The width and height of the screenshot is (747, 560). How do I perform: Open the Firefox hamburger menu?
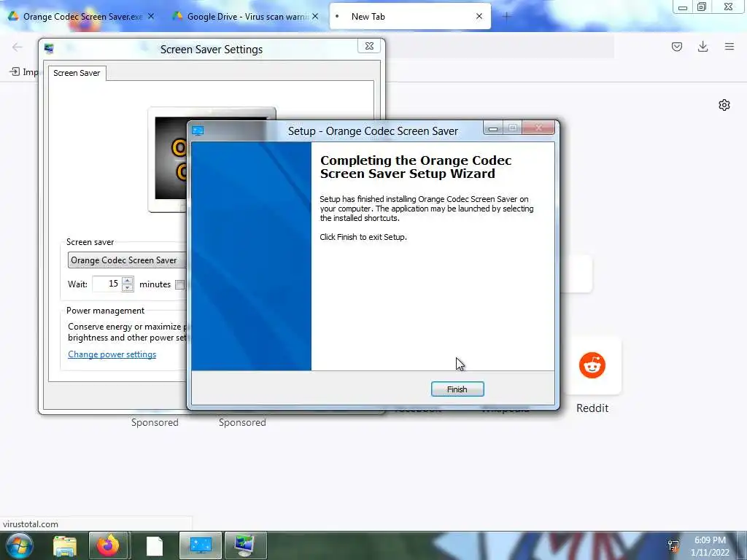point(729,47)
